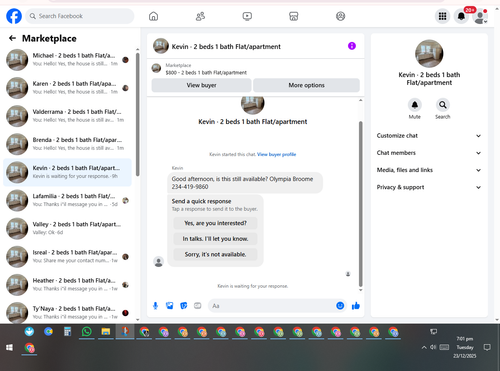Attach a photo with image icon
Image resolution: width=500 pixels, height=371 pixels.
coord(170,306)
